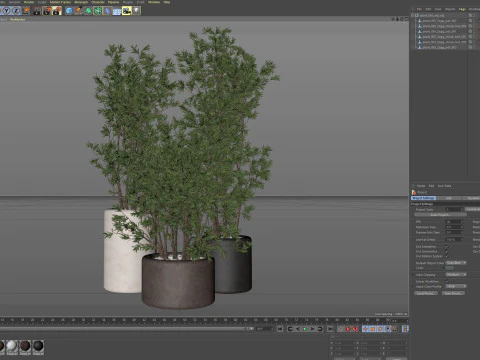Switch to the Info tab

(x=449, y=198)
